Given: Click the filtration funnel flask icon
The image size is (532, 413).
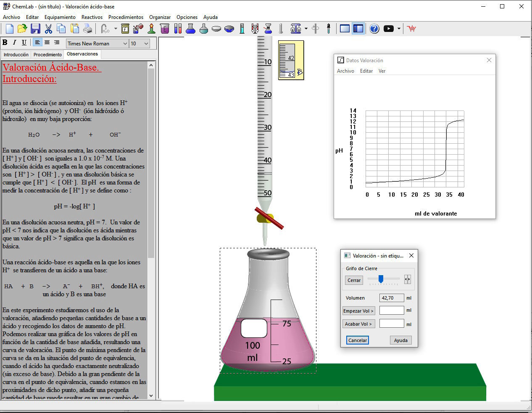Looking at the screenshot, I should (268, 29).
